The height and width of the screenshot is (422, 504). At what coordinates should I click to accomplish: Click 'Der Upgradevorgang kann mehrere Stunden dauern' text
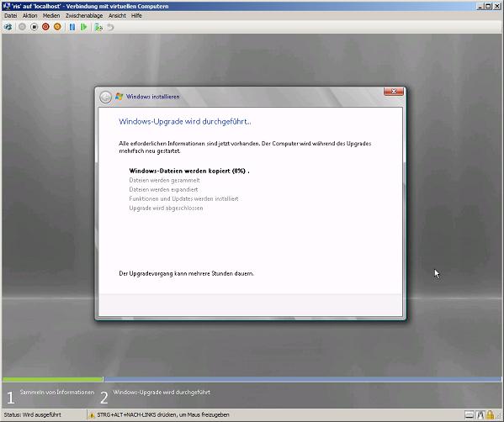click(x=187, y=273)
